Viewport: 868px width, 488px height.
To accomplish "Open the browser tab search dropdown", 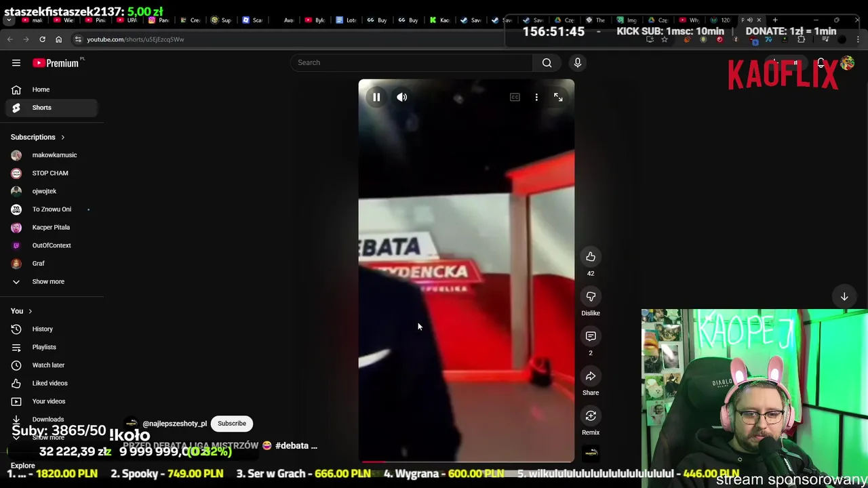I will [8, 20].
